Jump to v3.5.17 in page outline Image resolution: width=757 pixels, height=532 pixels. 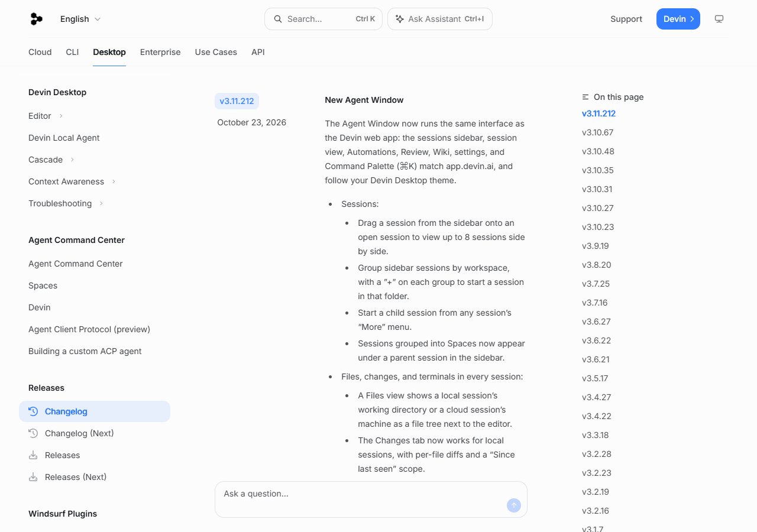(595, 378)
